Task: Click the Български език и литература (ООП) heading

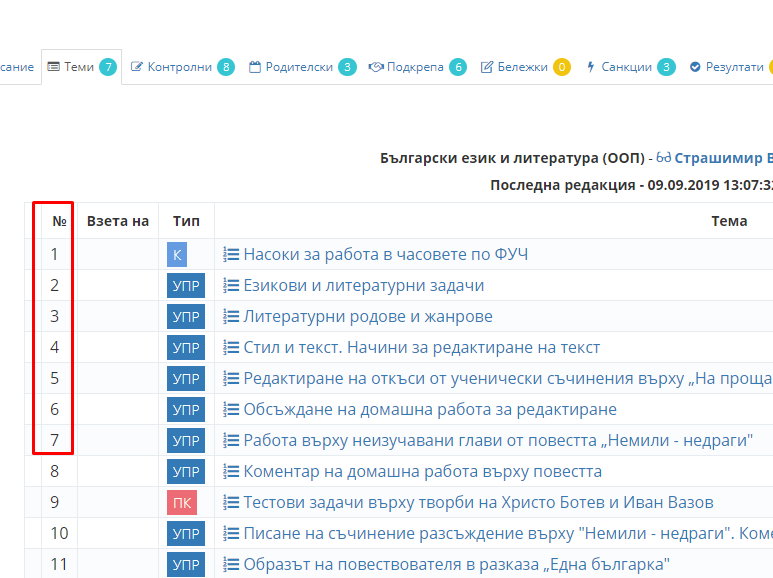Action: [512, 158]
